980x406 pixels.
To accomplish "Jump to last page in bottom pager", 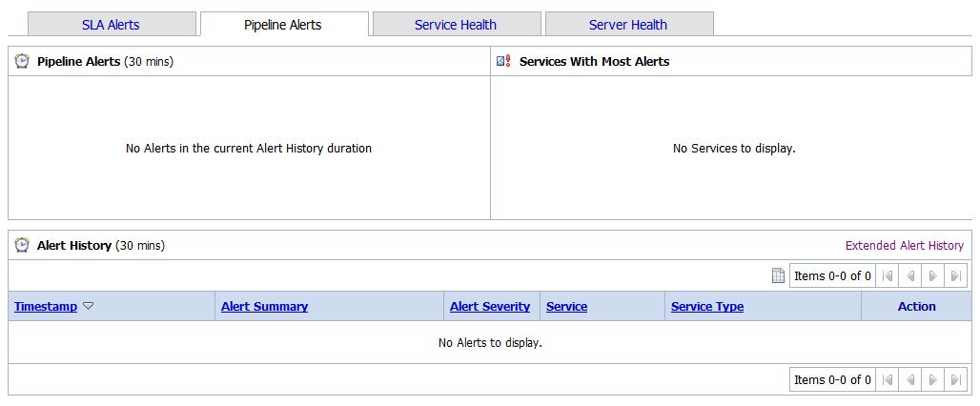I will pyautogui.click(x=956, y=380).
